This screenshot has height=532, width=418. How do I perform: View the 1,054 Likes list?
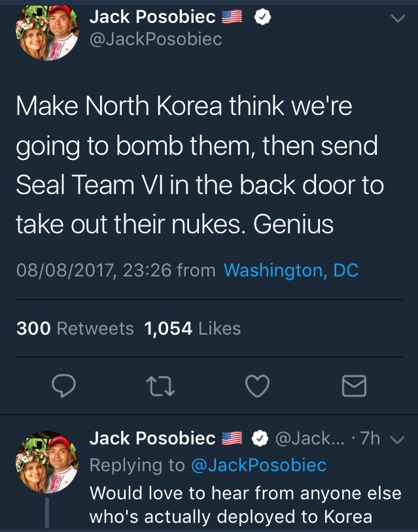pyautogui.click(x=192, y=329)
